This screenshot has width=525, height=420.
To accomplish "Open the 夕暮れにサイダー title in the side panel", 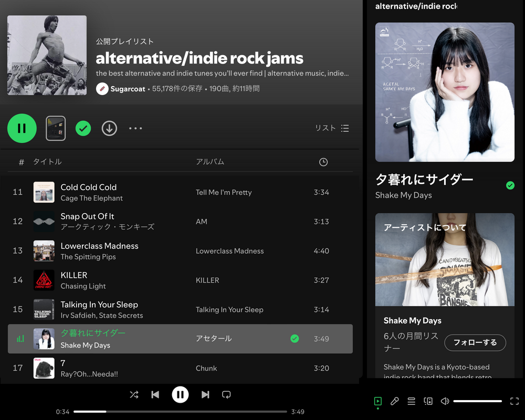I will click(424, 180).
